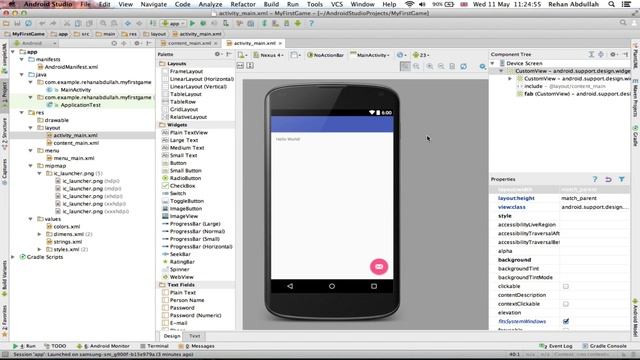Screen dimensions: 640x360
Task: Click the Sync refresh icon in the toolbar
Action: point(28,23)
